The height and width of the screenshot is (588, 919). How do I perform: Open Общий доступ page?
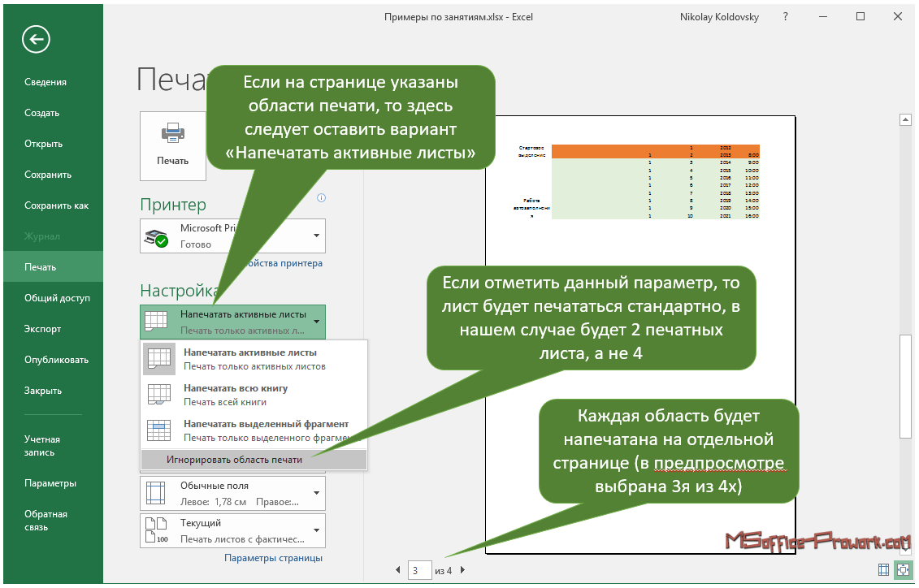pos(58,298)
